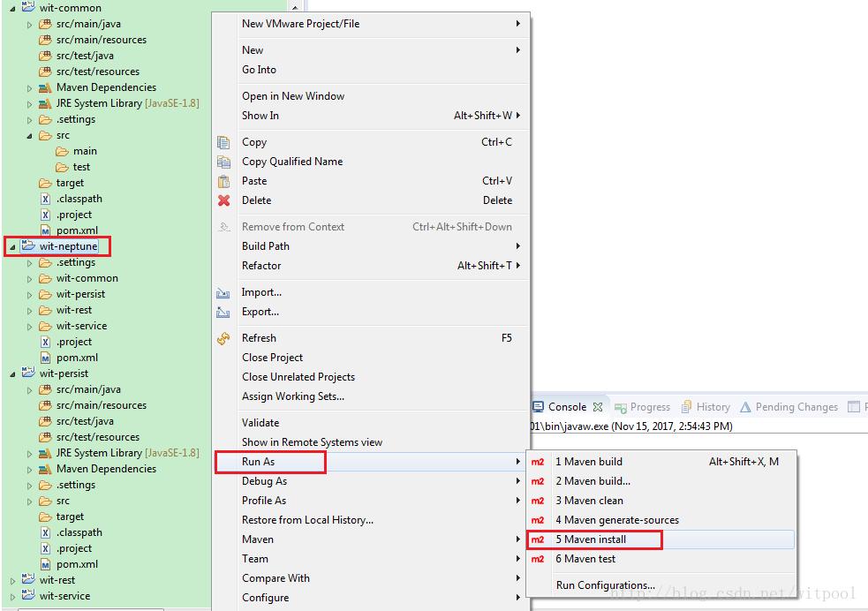This screenshot has width=868, height=611.
Task: Switch to the Progress tab
Action: (x=649, y=407)
